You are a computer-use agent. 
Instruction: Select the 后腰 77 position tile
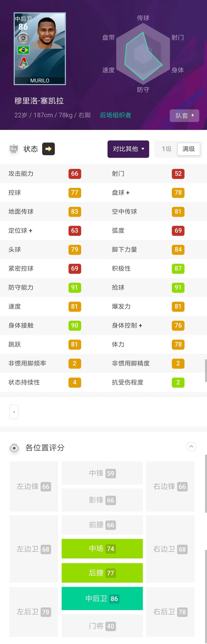pos(102,573)
